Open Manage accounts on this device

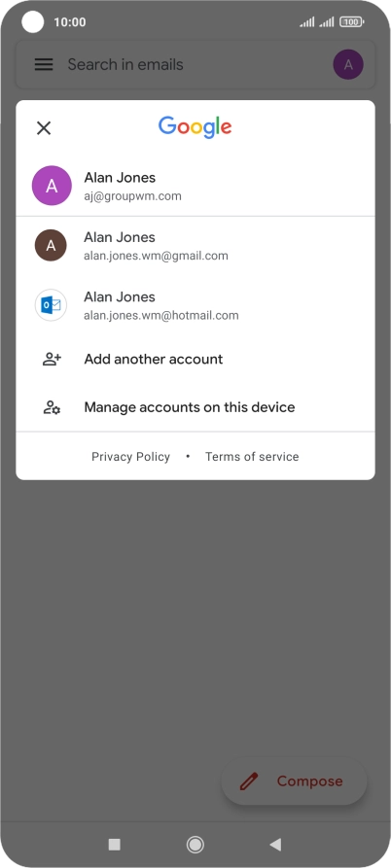(195, 407)
